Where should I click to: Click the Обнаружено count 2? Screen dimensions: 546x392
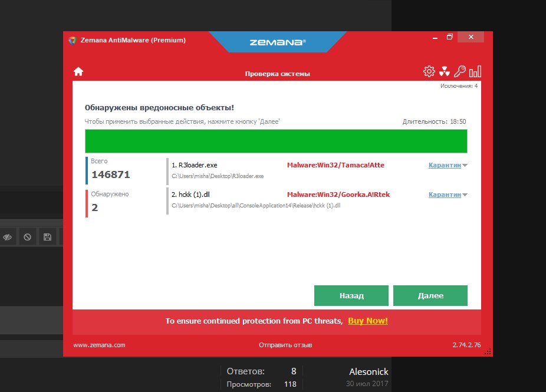coord(95,207)
